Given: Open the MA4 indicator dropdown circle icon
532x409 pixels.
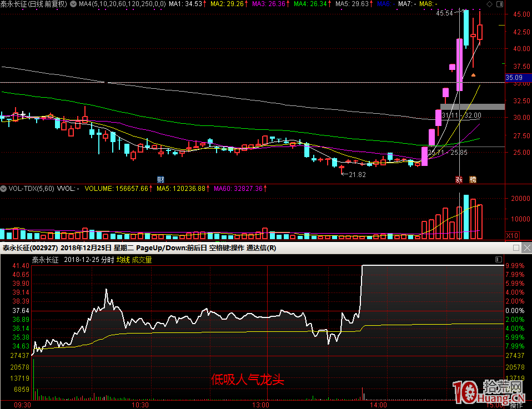Looking at the screenshot, I should point(73,4).
